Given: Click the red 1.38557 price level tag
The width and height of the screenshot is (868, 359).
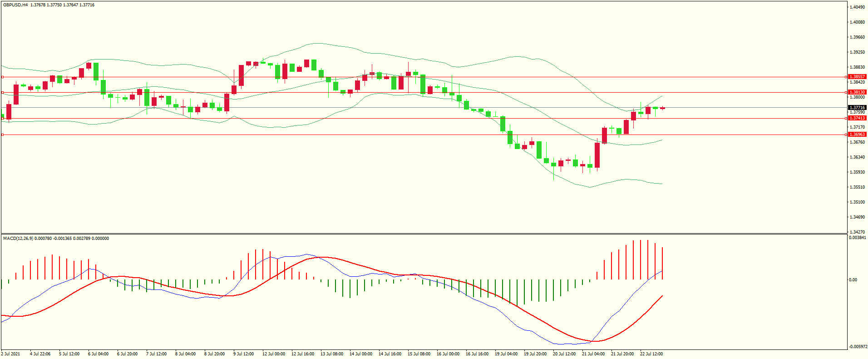Looking at the screenshot, I should pyautogui.click(x=857, y=77).
